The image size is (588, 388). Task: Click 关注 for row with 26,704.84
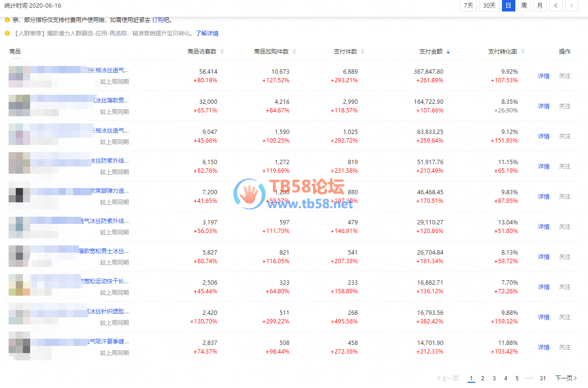coord(565,257)
